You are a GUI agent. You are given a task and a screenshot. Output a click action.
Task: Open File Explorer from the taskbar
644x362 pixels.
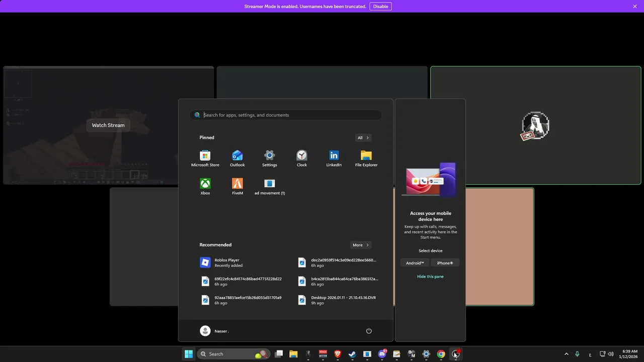(x=293, y=354)
